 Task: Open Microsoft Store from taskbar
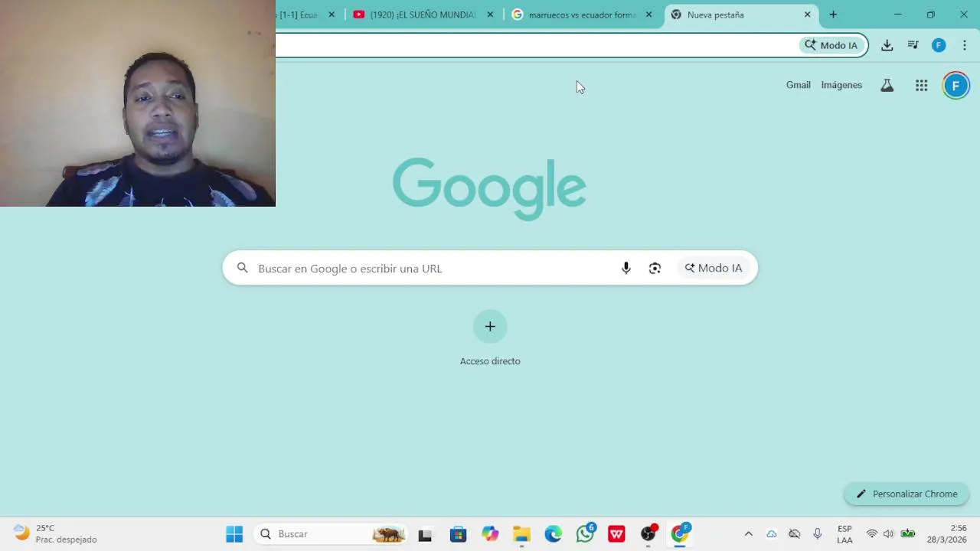(458, 534)
